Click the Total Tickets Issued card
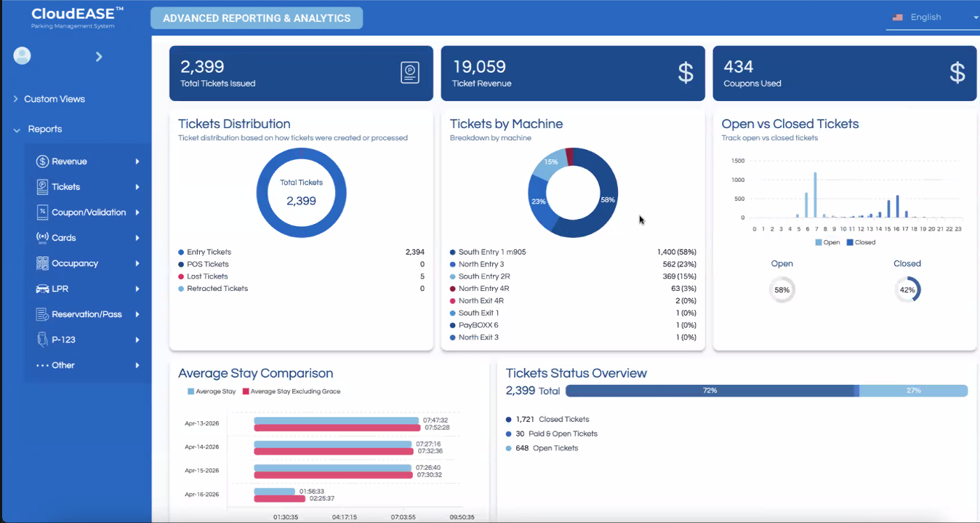Viewport: 980px width, 523px height. (301, 73)
